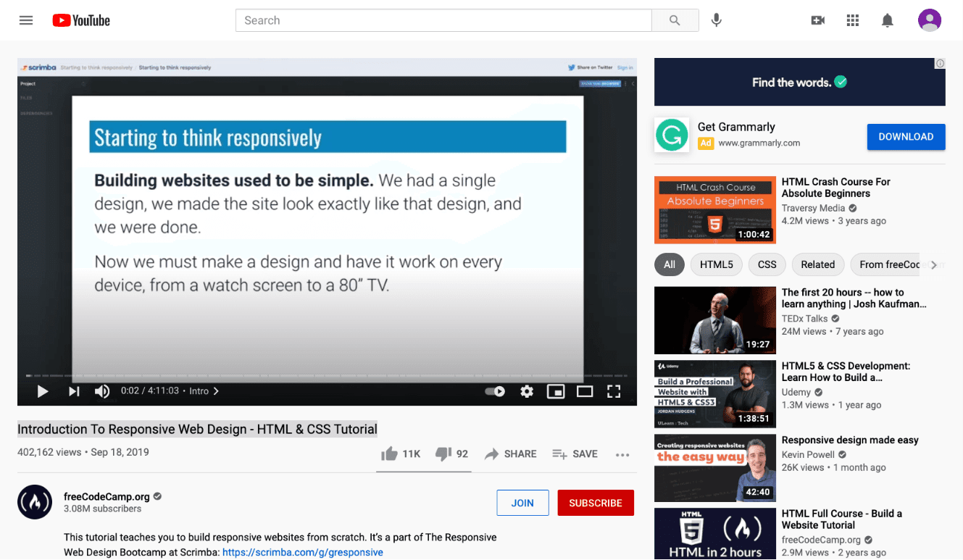Screen dimensions: 963x560
Task: Switch to theater mode
Action: (585, 391)
